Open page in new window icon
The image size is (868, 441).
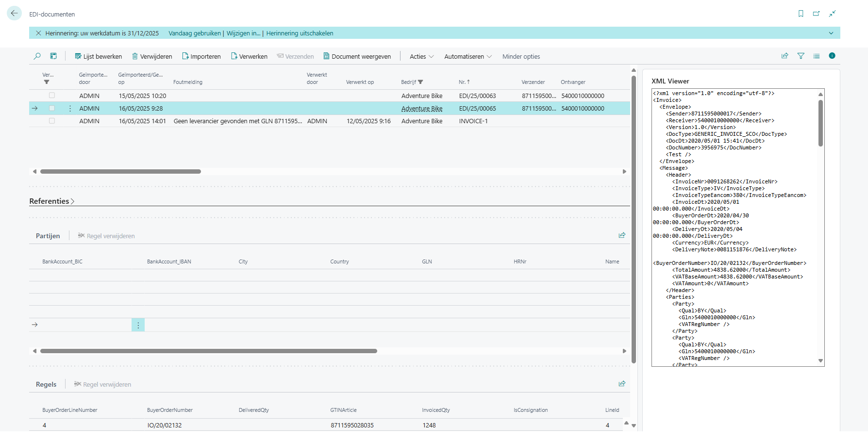pos(816,14)
